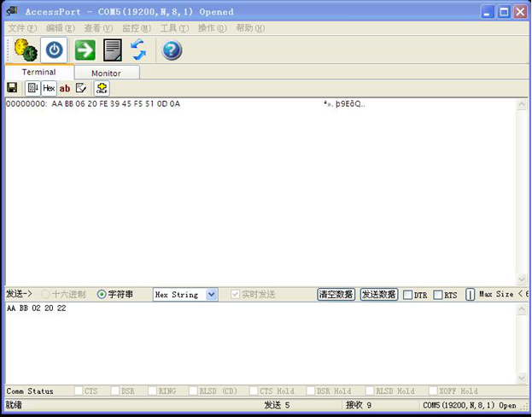
Task: Open the 工具 menu
Action: (x=173, y=28)
